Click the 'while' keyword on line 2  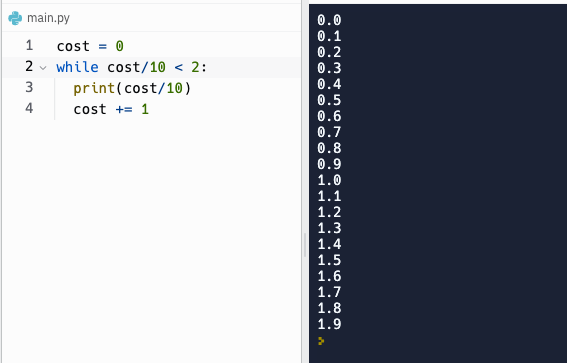pyautogui.click(x=77, y=67)
